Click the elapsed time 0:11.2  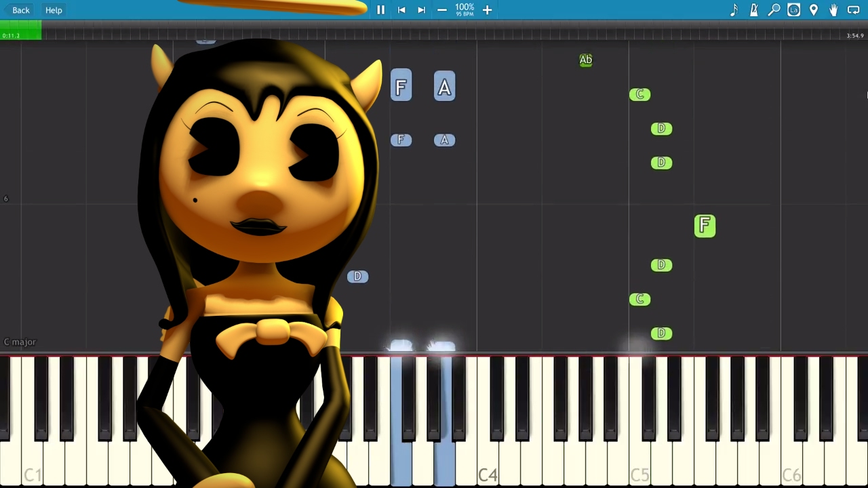pos(11,35)
